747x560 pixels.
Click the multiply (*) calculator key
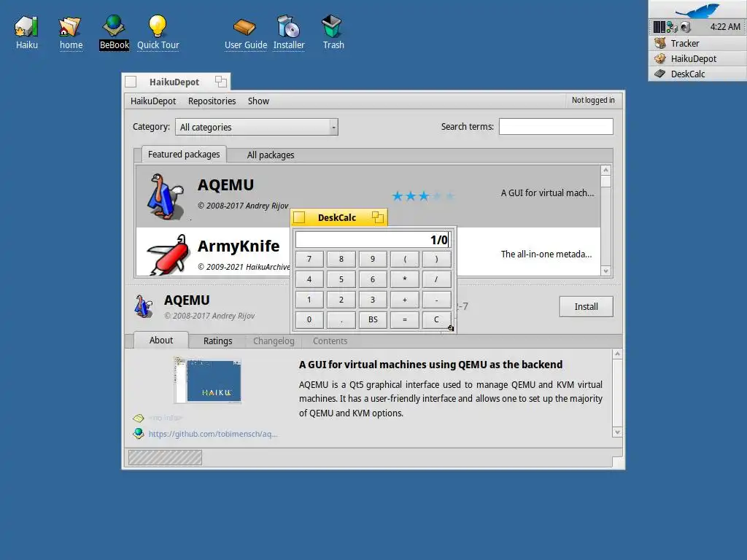[x=404, y=279]
